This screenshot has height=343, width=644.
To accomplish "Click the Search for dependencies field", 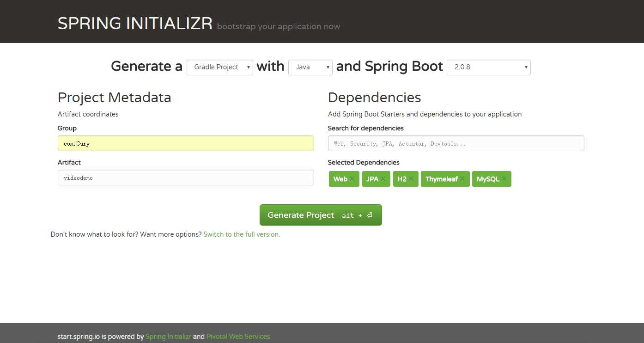I will (x=456, y=143).
